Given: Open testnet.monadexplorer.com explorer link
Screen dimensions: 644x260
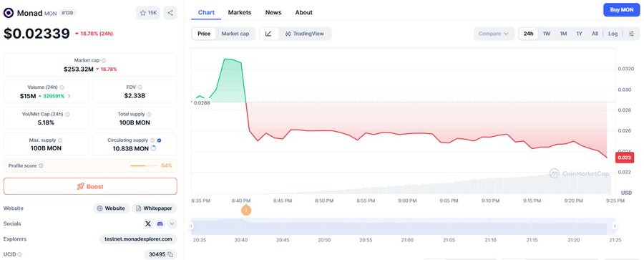Looking at the screenshot, I should [x=138, y=239].
